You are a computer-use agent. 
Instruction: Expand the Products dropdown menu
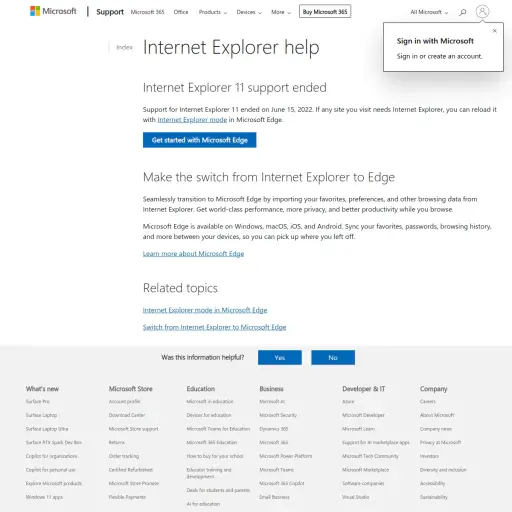tap(213, 12)
